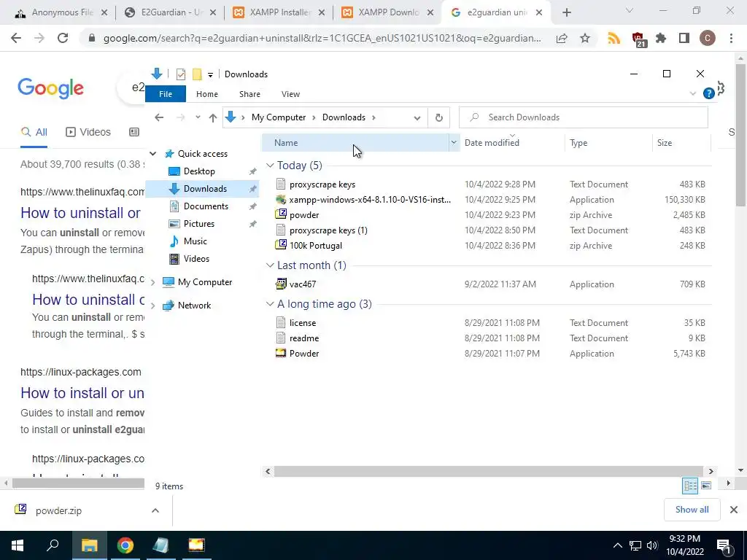Viewport: 747px width, 560px height.
Task: Open the Name column filter dropdown
Action: coord(454,142)
